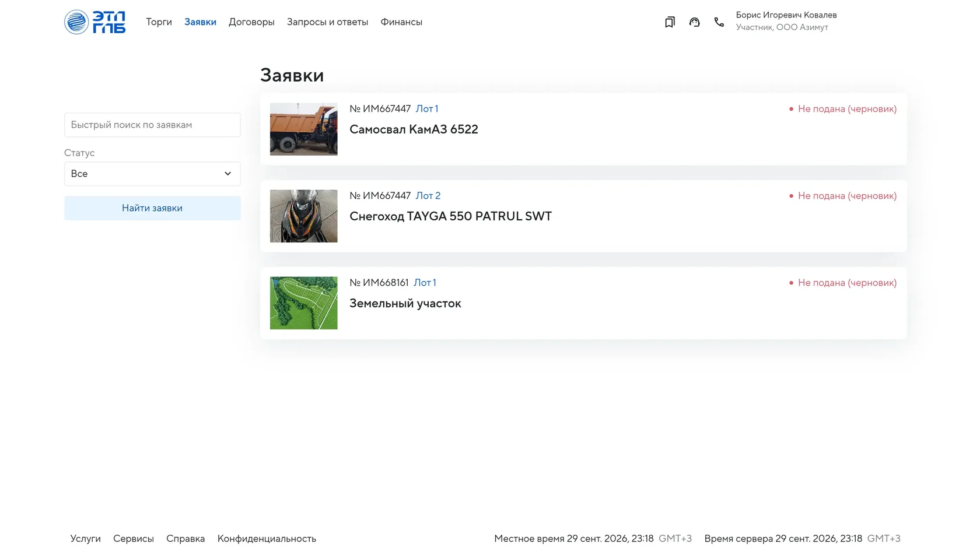The width and height of the screenshot is (980, 551).
Task: Click the Найти заявки button
Action: click(x=152, y=208)
